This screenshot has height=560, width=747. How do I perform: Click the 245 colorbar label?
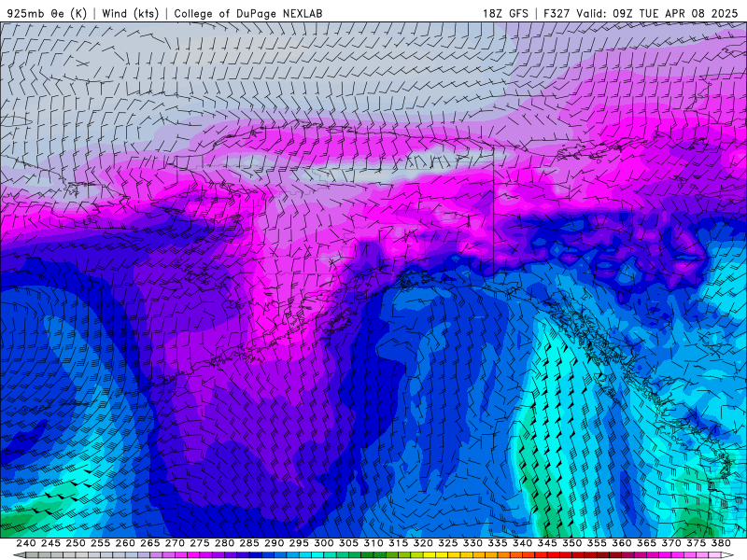[x=50, y=543]
